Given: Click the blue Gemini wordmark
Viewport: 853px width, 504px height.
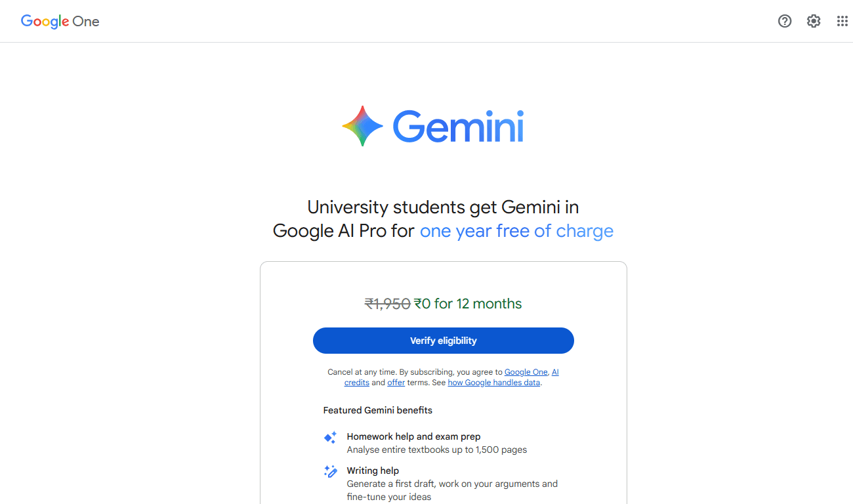Looking at the screenshot, I should coord(458,127).
